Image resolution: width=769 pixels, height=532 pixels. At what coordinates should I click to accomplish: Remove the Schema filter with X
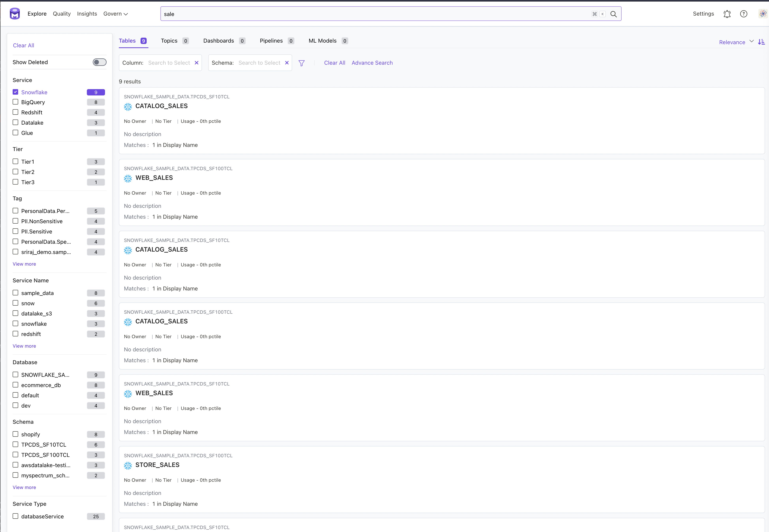click(x=287, y=63)
